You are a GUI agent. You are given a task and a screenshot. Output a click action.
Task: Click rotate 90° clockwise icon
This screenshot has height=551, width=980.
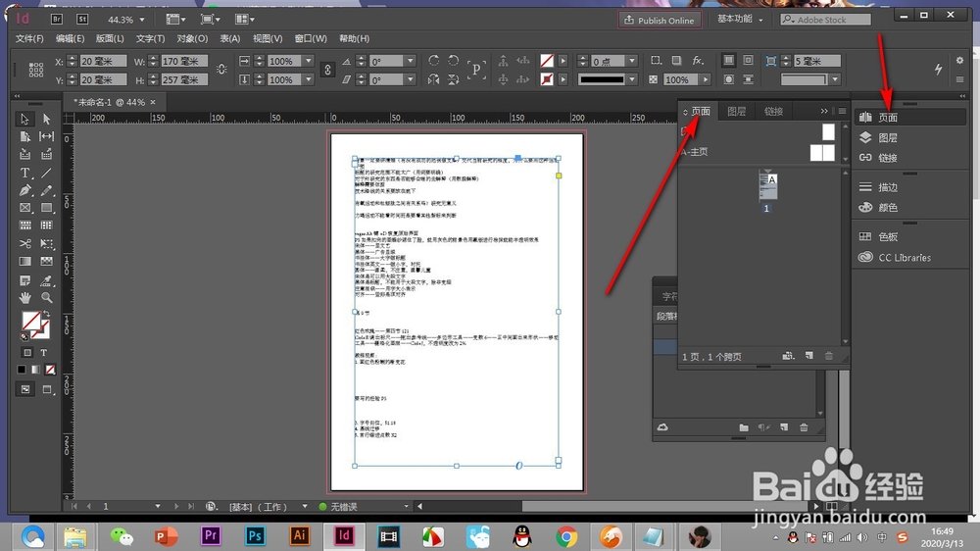434,61
